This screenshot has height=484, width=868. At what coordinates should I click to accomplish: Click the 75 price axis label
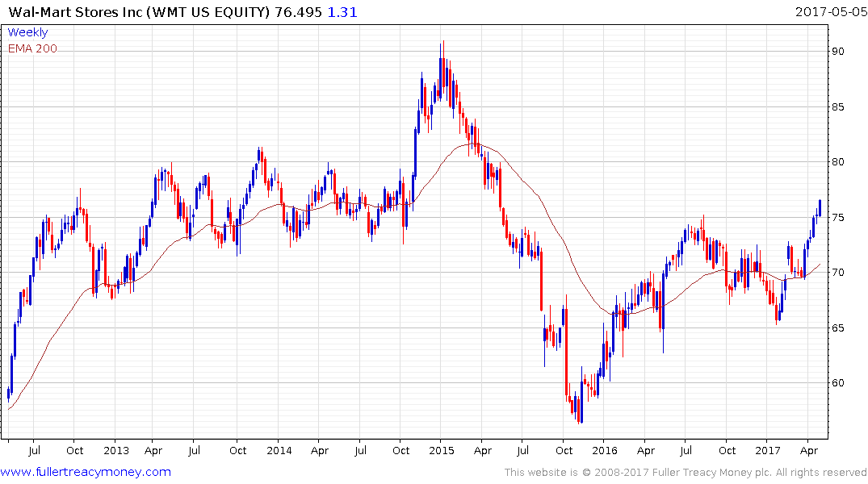[x=837, y=217]
